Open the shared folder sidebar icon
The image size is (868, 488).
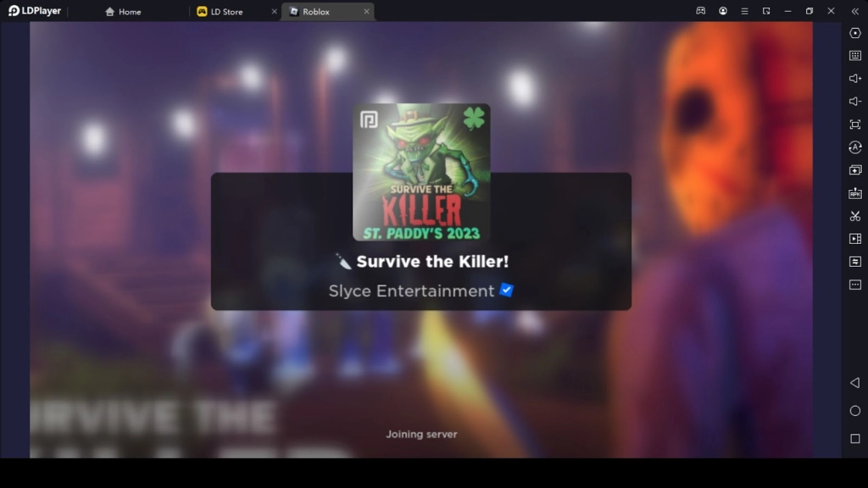(x=854, y=261)
